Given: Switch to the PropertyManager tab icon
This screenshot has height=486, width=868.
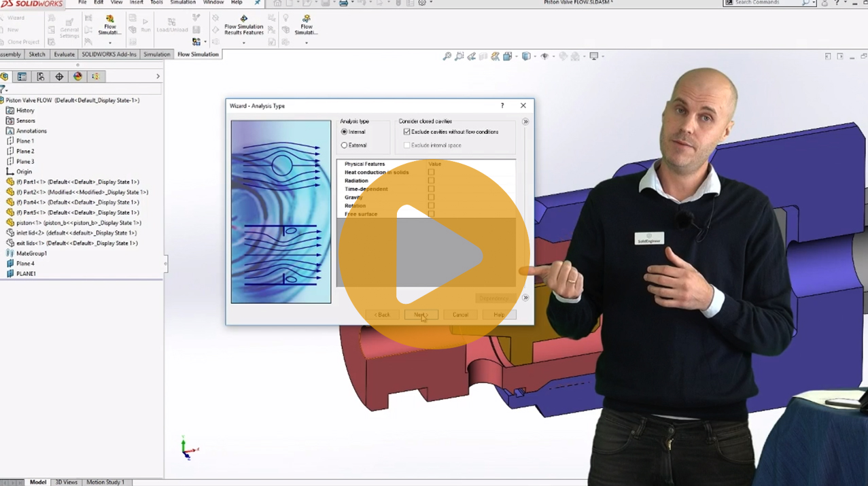Looking at the screenshot, I should coord(22,77).
